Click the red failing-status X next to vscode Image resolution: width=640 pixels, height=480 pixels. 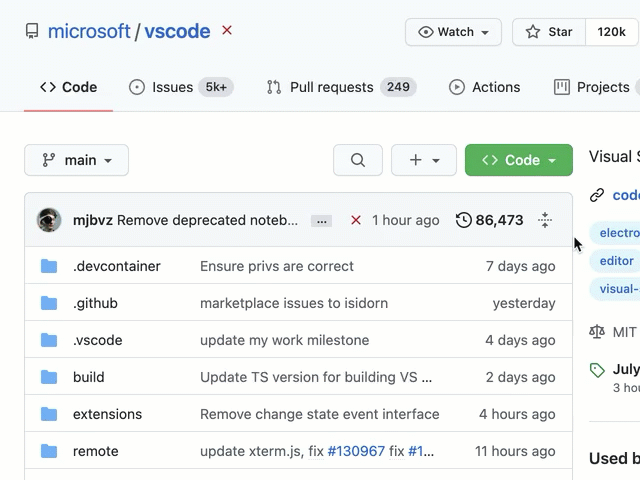tap(227, 30)
